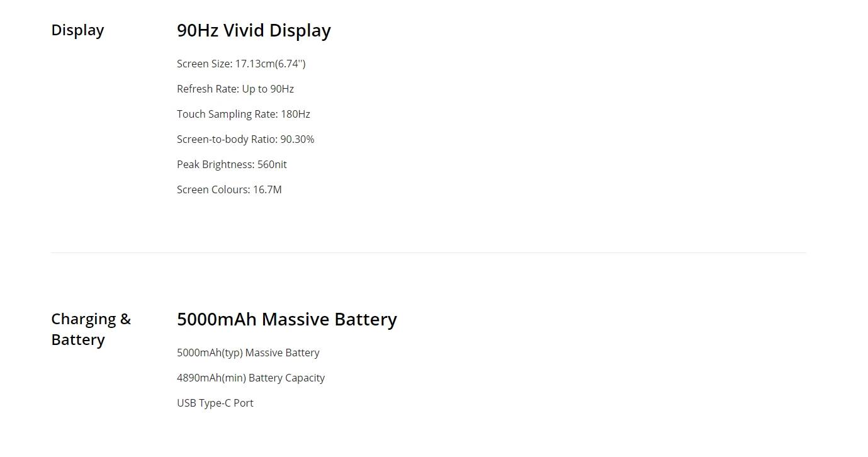Click the Peak Brightness 560nit line
Image resolution: width=868 pixels, height=457 pixels.
232,164
